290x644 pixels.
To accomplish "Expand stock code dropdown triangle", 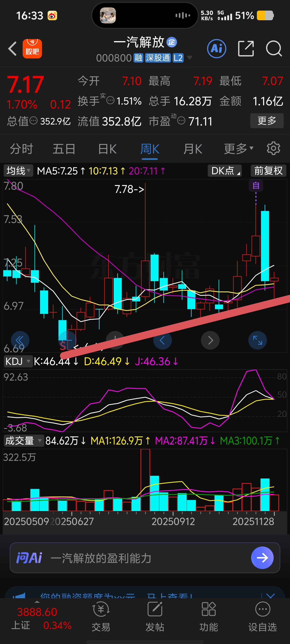I will coord(190,58).
